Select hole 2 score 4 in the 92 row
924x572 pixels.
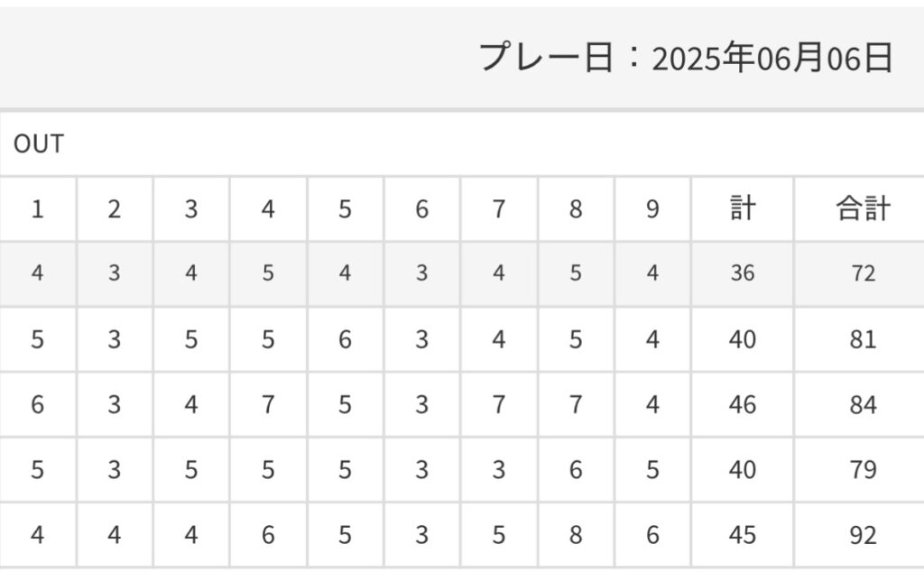pyautogui.click(x=114, y=535)
